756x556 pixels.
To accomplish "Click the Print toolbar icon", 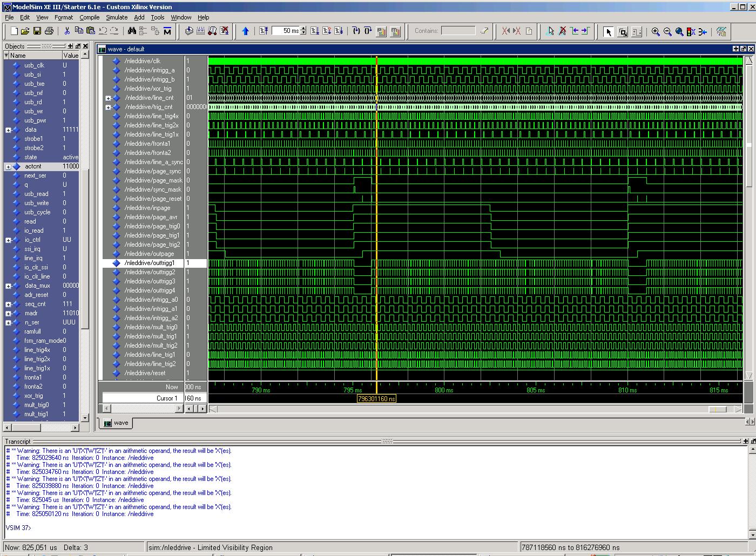I will coord(49,31).
